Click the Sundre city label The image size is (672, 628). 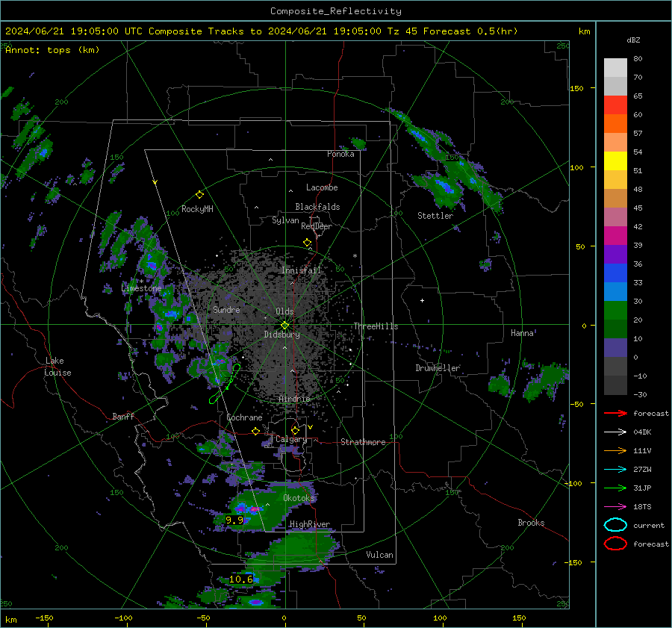226,309
